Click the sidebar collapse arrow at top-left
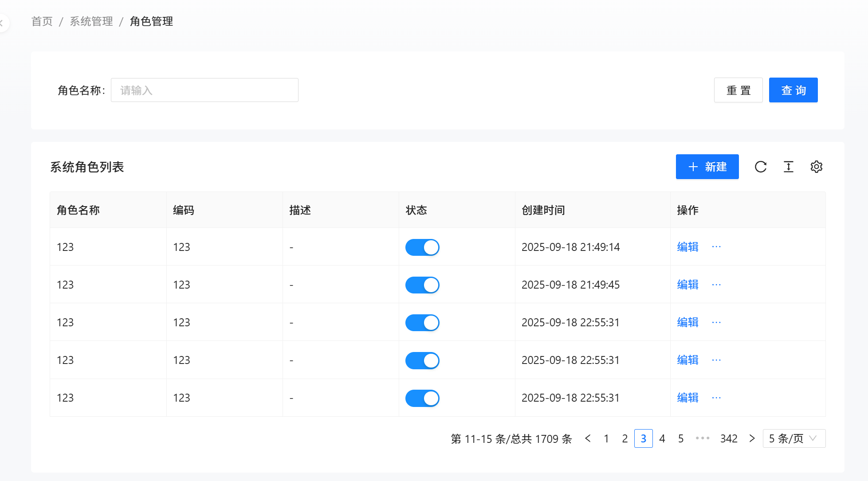The height and width of the screenshot is (481, 868). (x=2, y=23)
